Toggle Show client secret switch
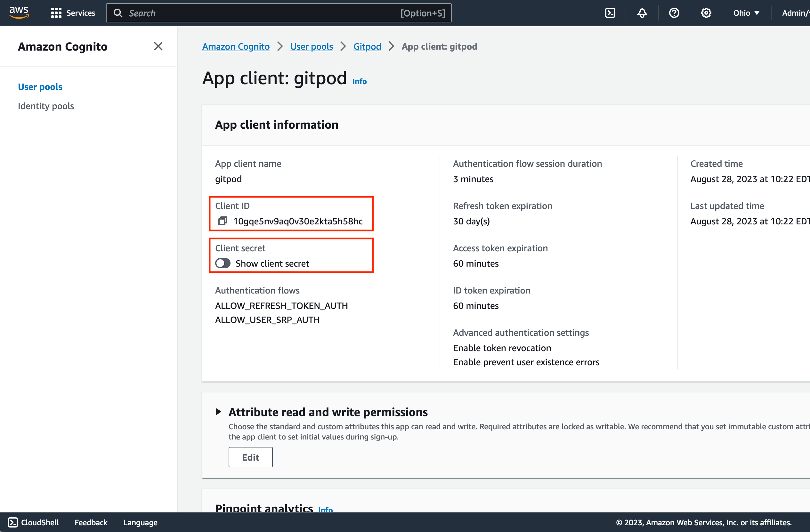The image size is (810, 532). 223,263
